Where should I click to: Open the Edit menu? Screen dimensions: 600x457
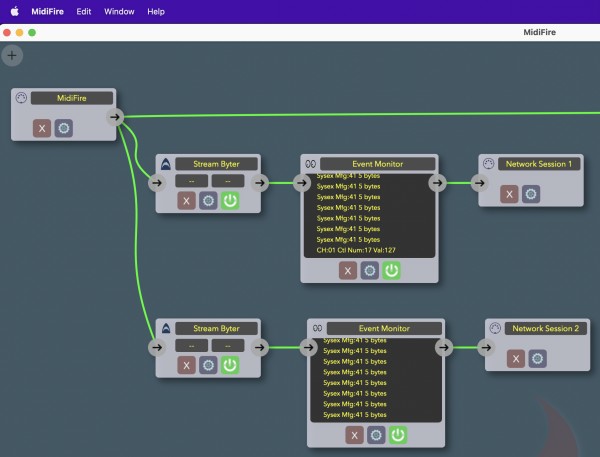tap(83, 11)
